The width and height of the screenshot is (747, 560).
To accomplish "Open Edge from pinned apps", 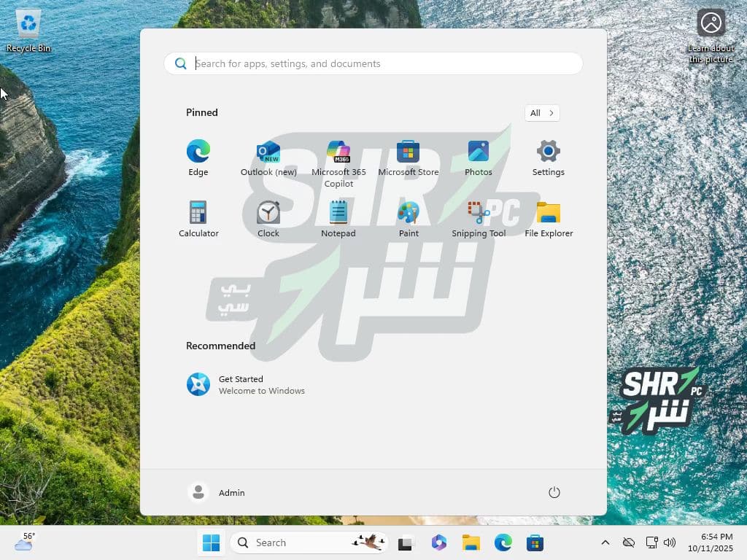I will 198,152.
